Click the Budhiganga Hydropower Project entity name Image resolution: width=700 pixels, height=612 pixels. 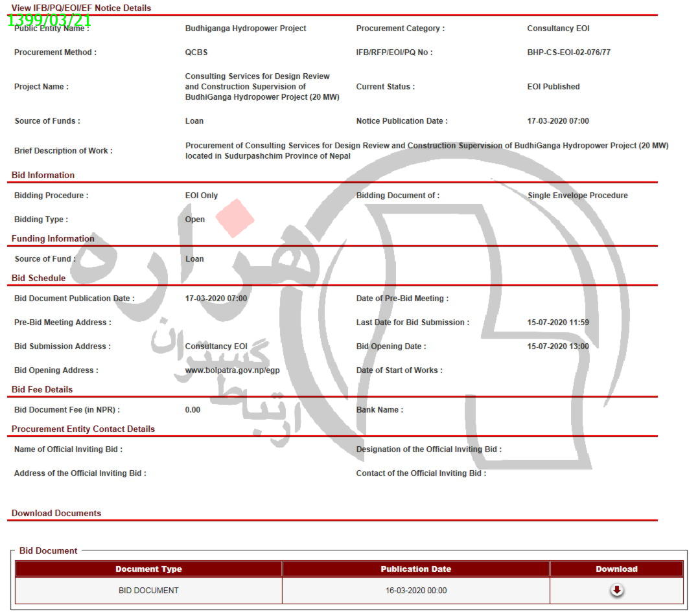[246, 28]
